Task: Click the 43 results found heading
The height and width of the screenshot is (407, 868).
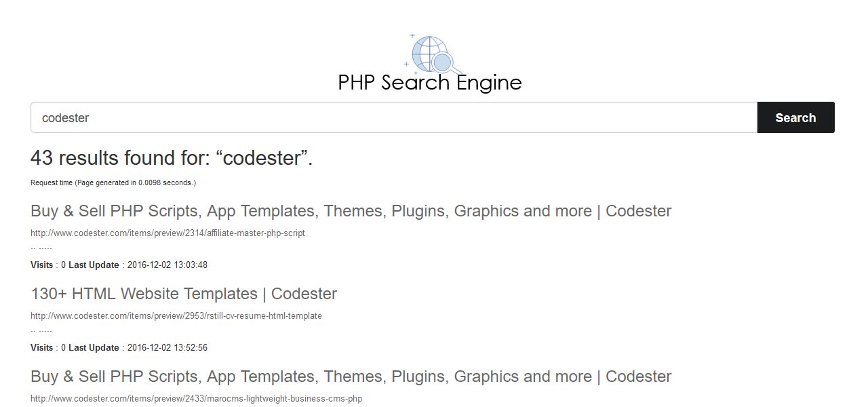Action: (x=172, y=158)
